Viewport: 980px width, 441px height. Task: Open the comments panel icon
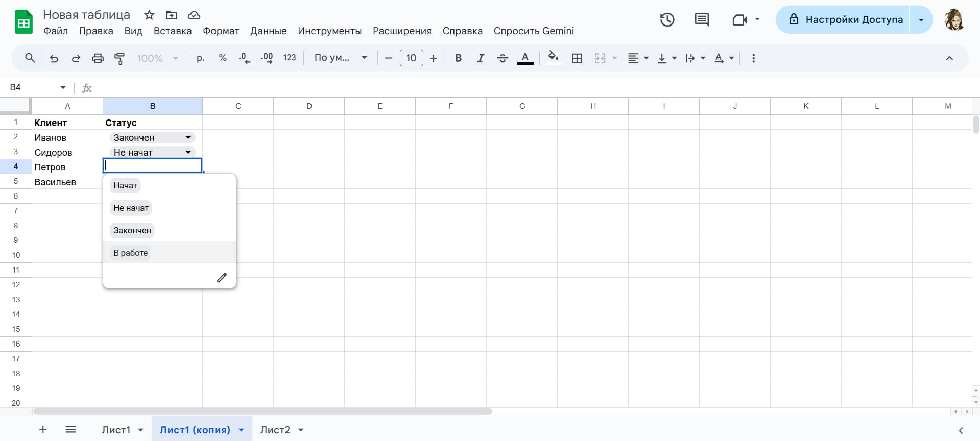[702, 20]
